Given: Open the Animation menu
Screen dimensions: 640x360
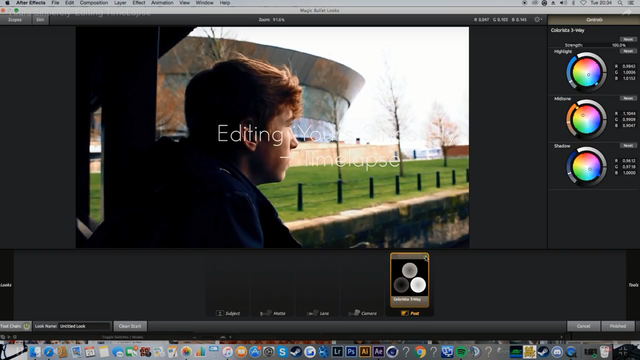Looking at the screenshot, I should pyautogui.click(x=162, y=3).
